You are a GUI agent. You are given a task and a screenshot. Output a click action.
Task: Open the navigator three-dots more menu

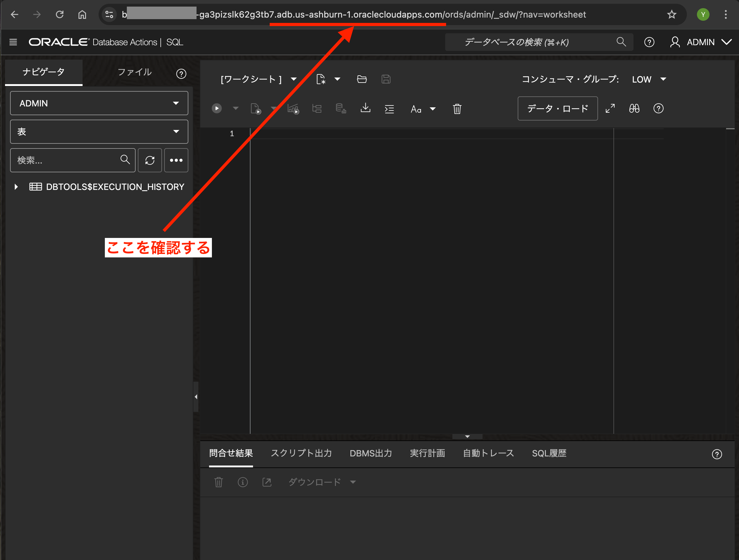click(176, 160)
